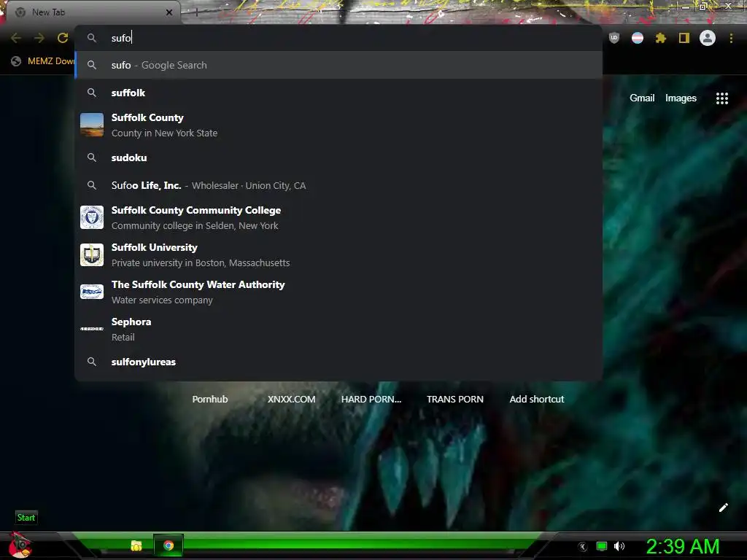
Task: Close the New Tab tab
Action: (169, 12)
